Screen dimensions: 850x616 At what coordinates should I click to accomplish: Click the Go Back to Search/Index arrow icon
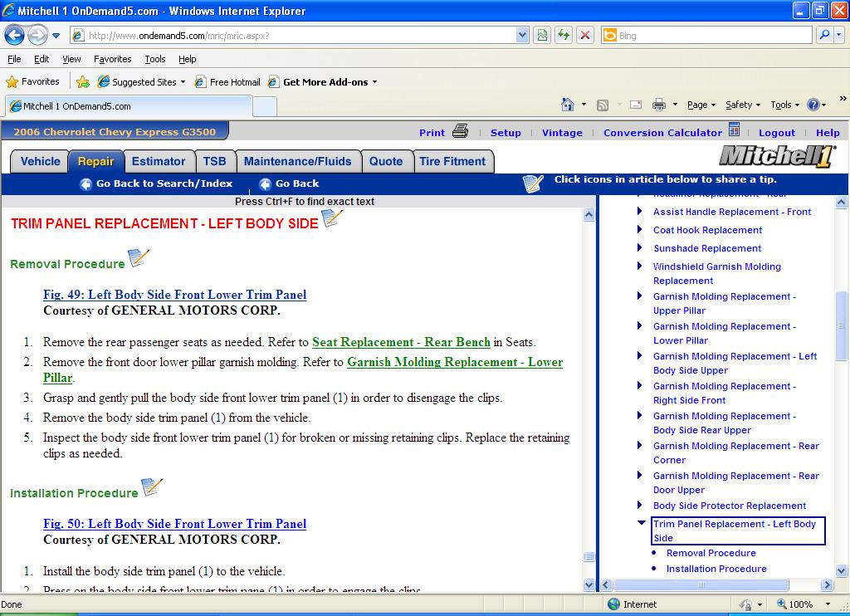point(85,184)
